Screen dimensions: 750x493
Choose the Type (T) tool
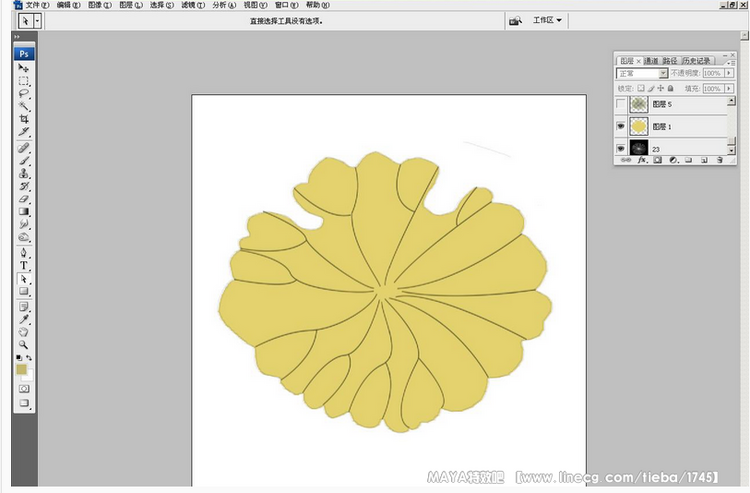point(24,265)
